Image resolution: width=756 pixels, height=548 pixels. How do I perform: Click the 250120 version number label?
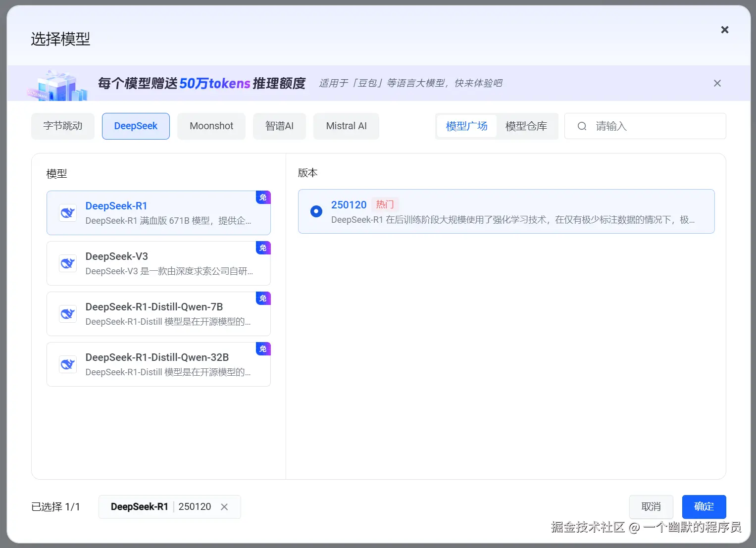[x=349, y=205]
